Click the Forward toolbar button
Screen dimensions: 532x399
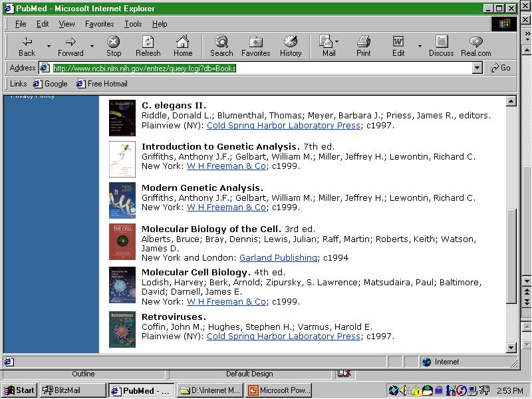(70, 46)
